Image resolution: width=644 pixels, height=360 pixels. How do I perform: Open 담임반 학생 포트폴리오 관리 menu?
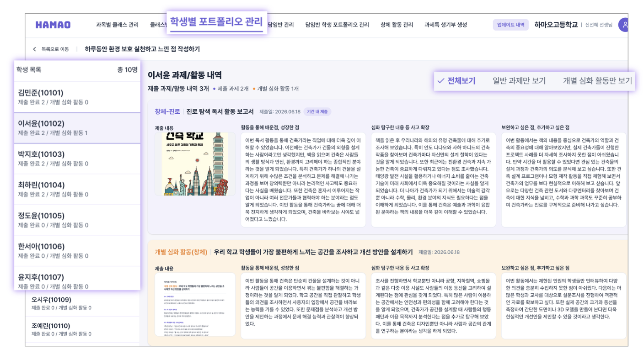[x=337, y=25]
